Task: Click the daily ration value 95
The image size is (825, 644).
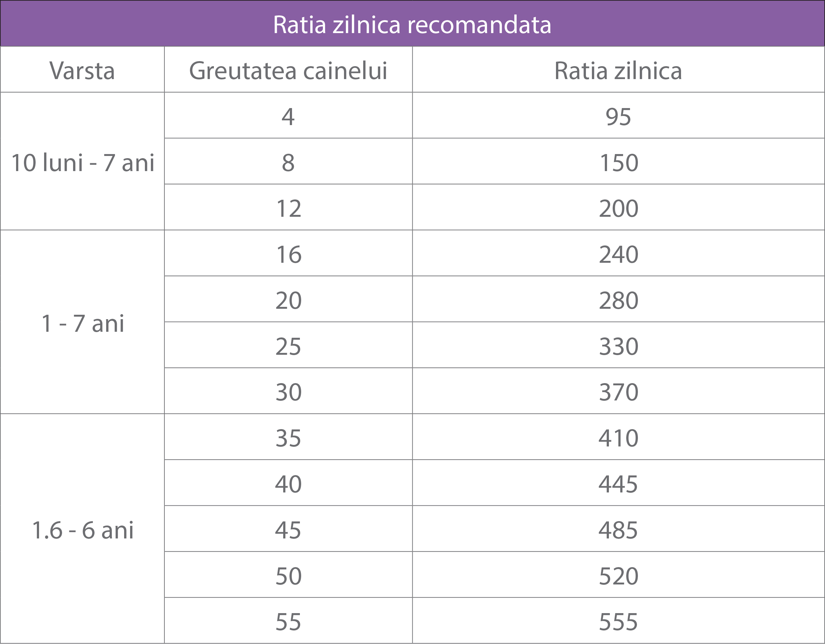Action: (x=618, y=116)
